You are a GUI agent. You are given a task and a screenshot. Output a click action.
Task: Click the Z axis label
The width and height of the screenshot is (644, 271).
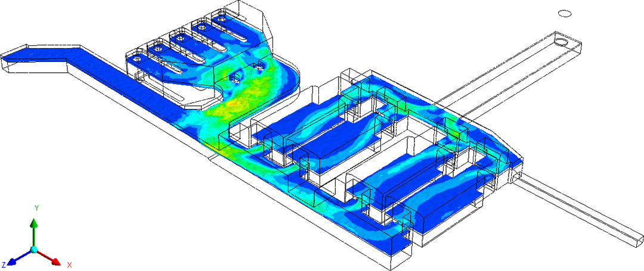tap(4, 264)
